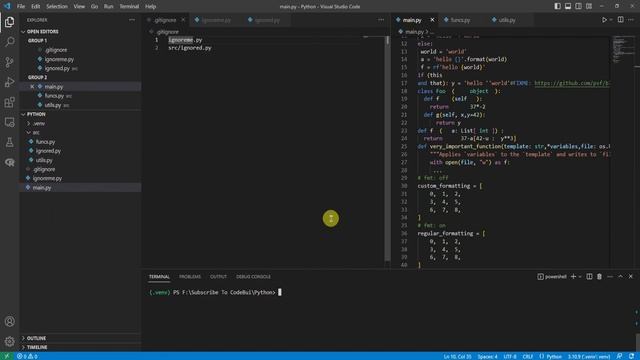Viewport: 640px width, 360px height.
Task: Click the Run Python File play icon
Action: pyautogui.click(x=604, y=20)
